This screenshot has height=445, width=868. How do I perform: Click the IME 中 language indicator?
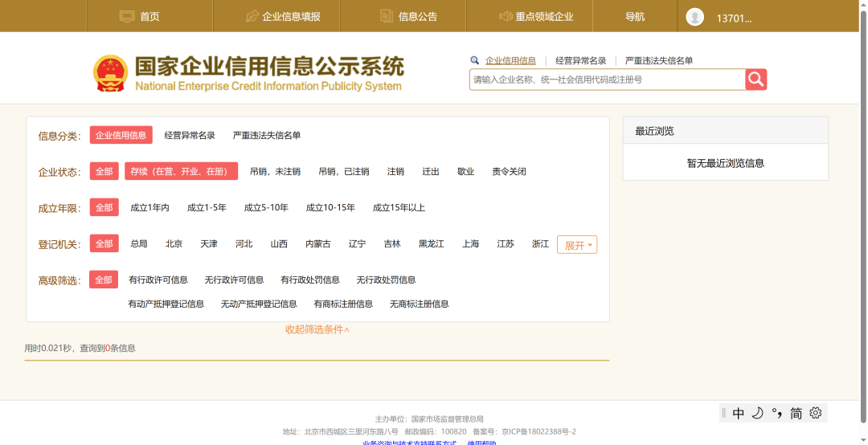739,413
